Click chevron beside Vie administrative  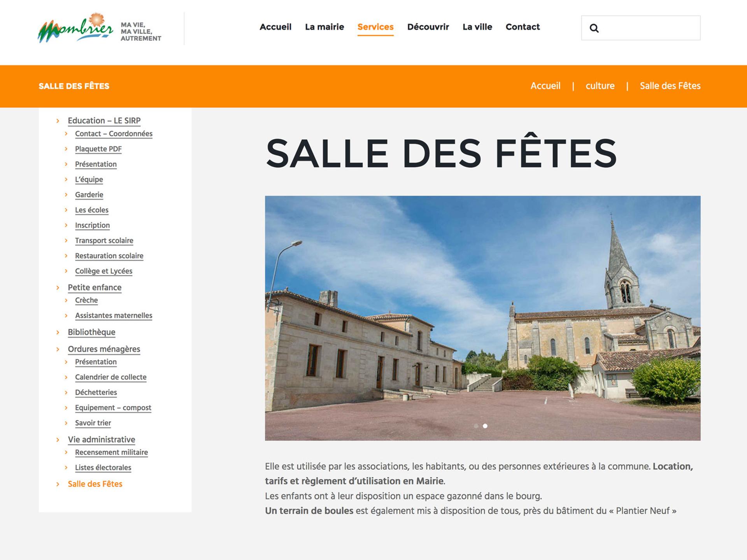click(58, 440)
